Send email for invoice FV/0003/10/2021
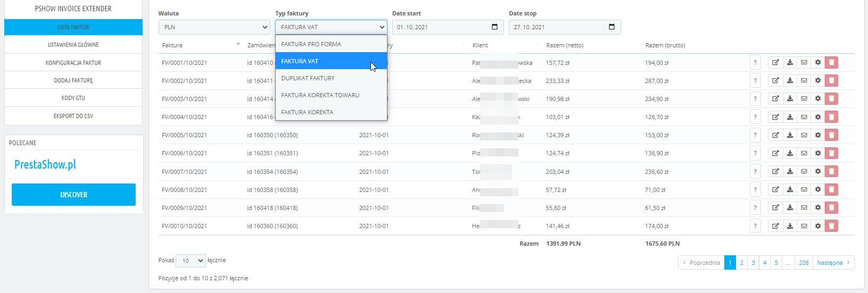Image resolution: width=868 pixels, height=293 pixels. (804, 99)
